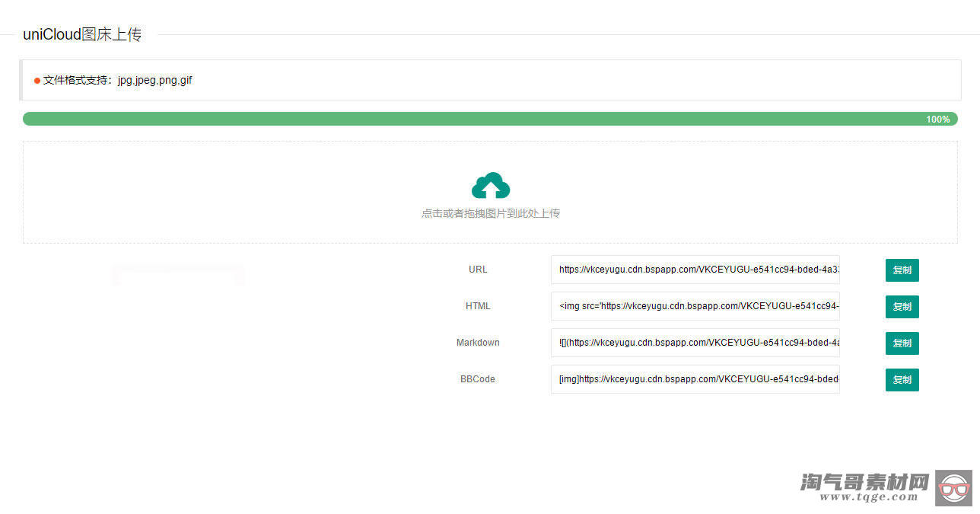980x514 pixels.
Task: Copy the HTML embed code
Action: [902, 307]
